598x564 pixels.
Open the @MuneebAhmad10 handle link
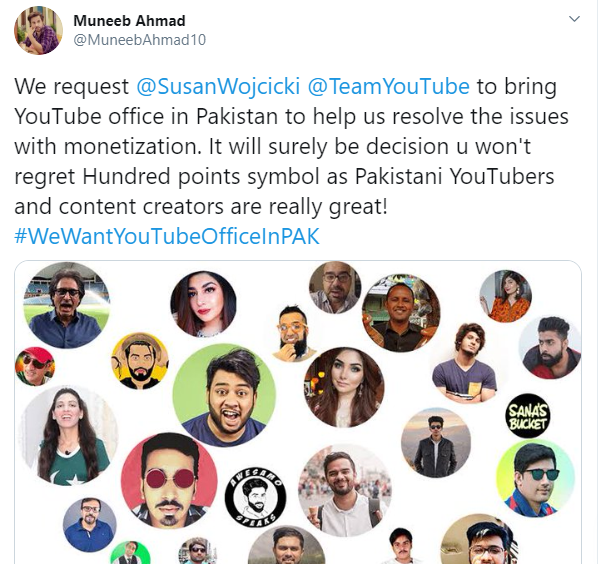(x=140, y=40)
